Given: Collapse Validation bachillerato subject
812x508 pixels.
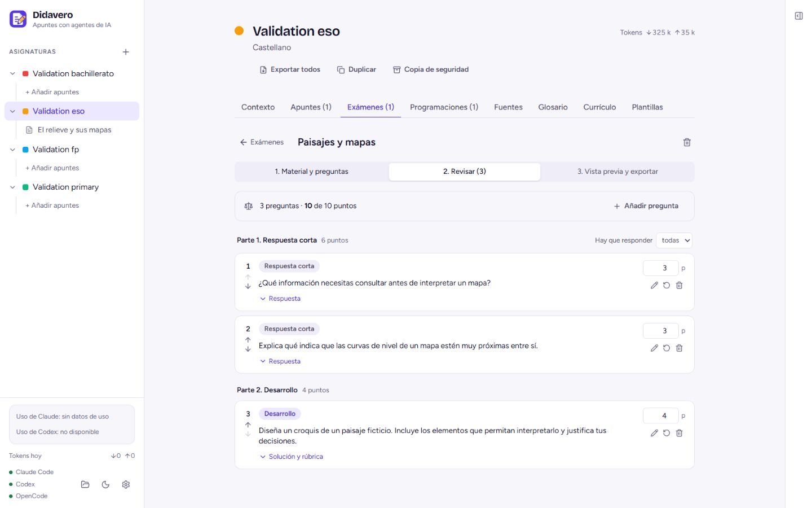Looking at the screenshot, I should 12,74.
